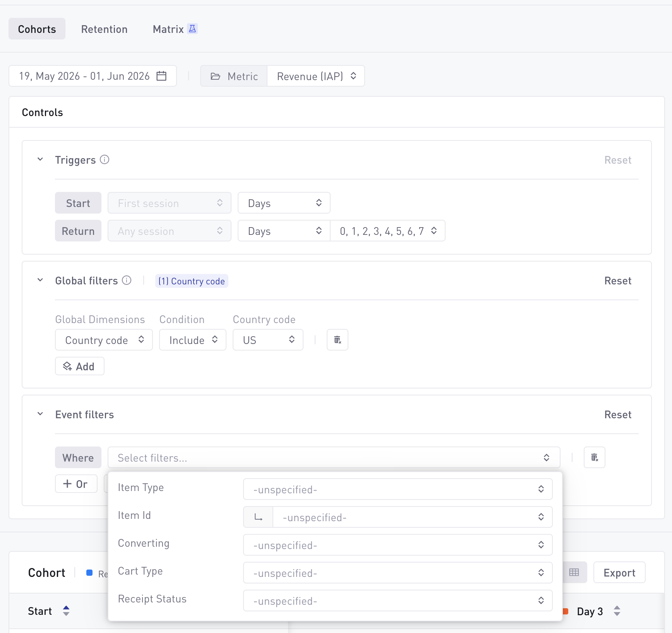Viewport: 672px width, 633px height.
Task: Open the Retention tab
Action: (104, 29)
